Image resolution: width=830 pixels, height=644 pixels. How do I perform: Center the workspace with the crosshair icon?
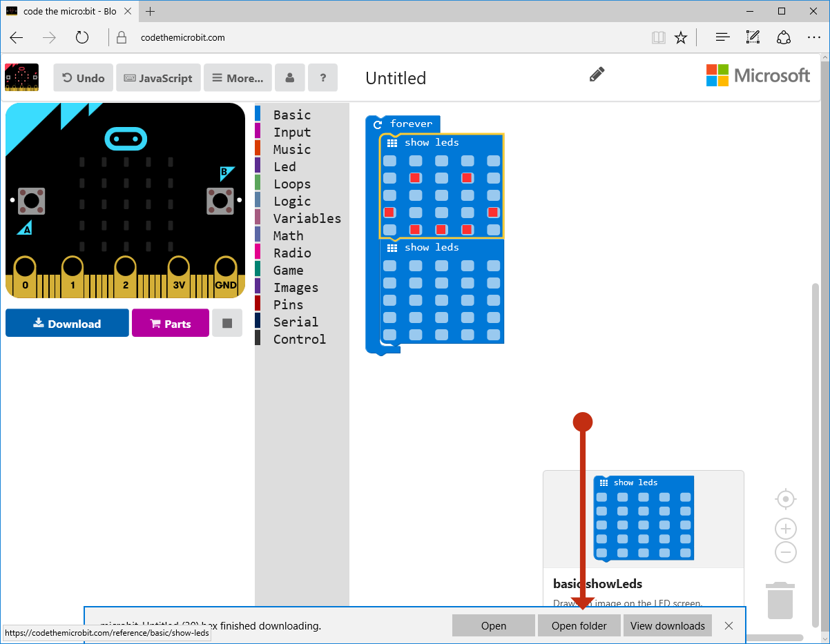point(785,498)
